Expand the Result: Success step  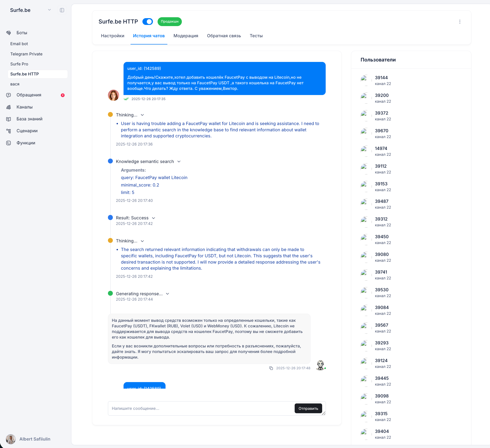153,218
